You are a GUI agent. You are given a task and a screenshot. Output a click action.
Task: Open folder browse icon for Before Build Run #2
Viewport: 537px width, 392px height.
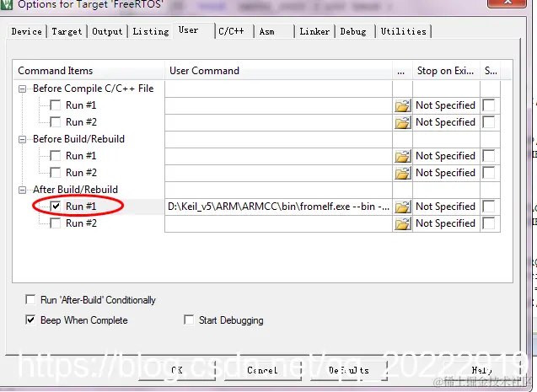coord(403,173)
